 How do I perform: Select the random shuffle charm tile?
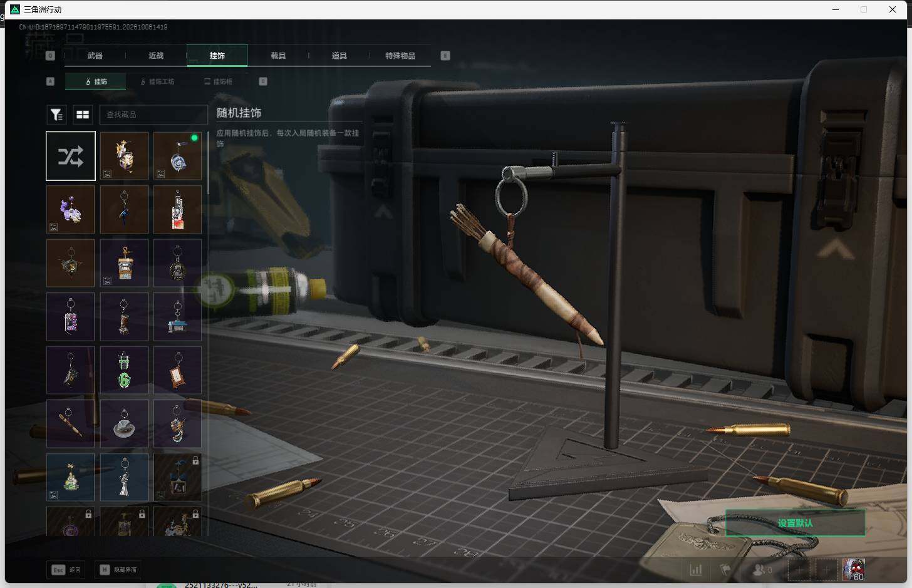(71, 156)
